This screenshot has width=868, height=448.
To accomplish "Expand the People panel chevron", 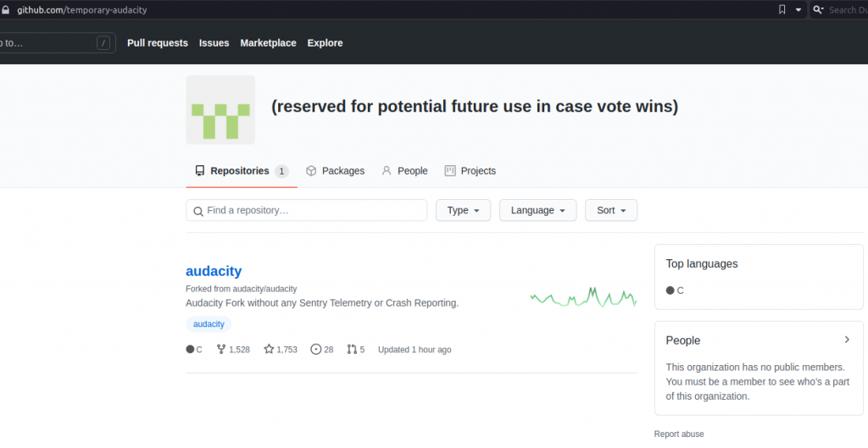I will [x=846, y=340].
